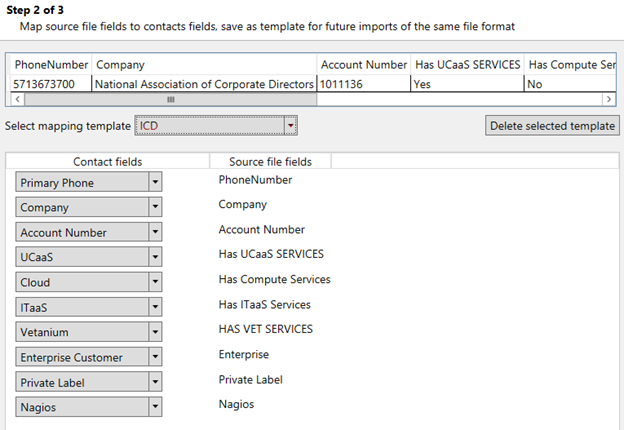This screenshot has height=430, width=624.
Task: Click the Account Number preview column header
Action: click(x=364, y=65)
